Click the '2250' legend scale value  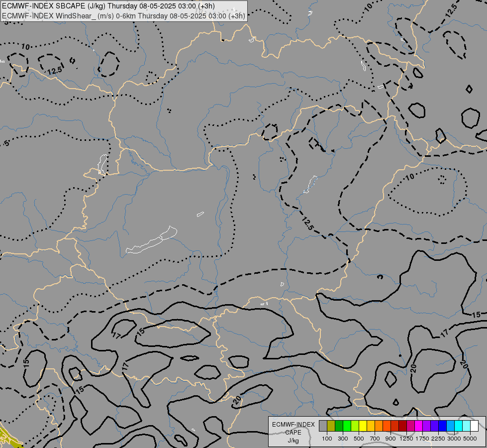pos(438,439)
